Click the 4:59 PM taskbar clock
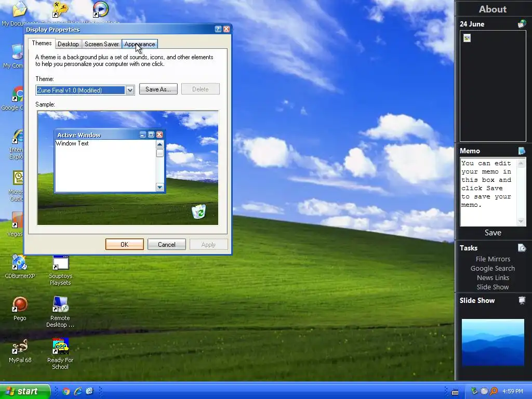 coord(513,391)
